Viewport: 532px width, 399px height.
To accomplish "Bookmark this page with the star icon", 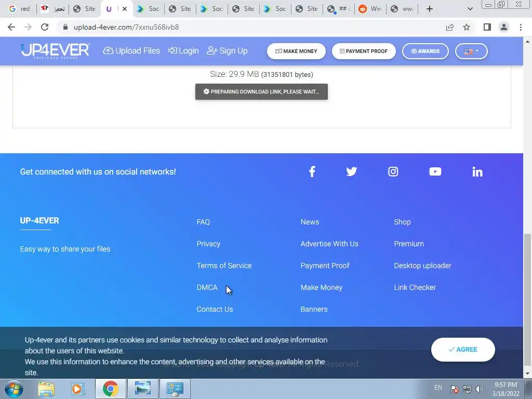I will pos(467,27).
